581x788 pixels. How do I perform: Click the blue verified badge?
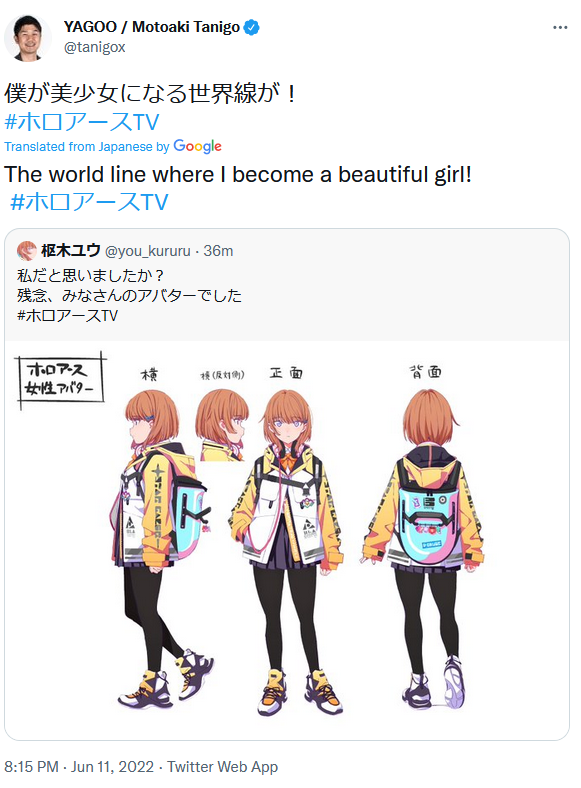coord(251,27)
